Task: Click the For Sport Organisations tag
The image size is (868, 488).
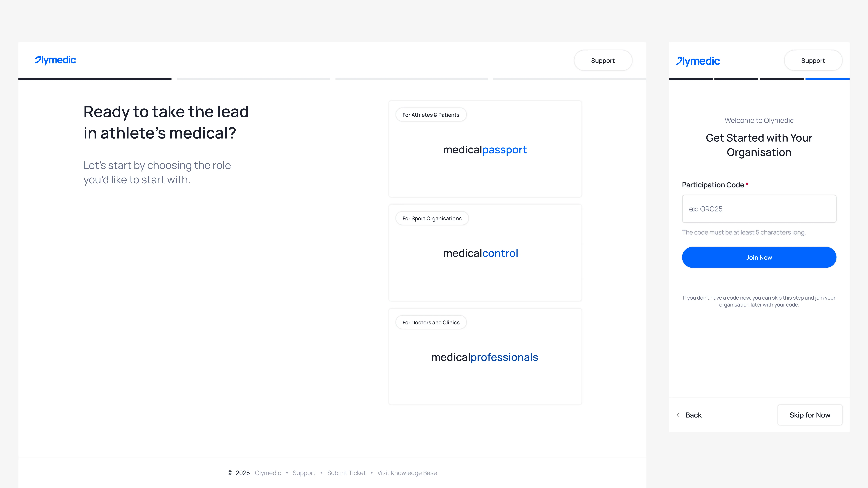Action: pyautogui.click(x=432, y=219)
